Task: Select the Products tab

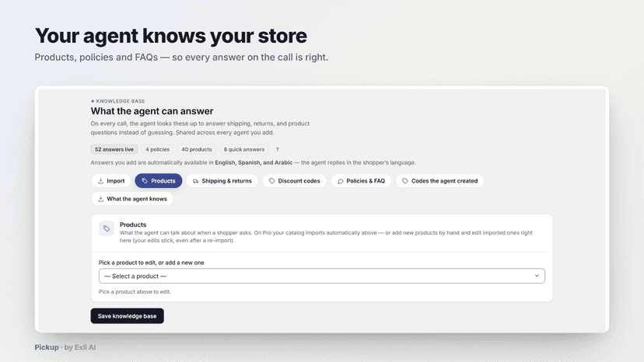Action: pyautogui.click(x=159, y=180)
